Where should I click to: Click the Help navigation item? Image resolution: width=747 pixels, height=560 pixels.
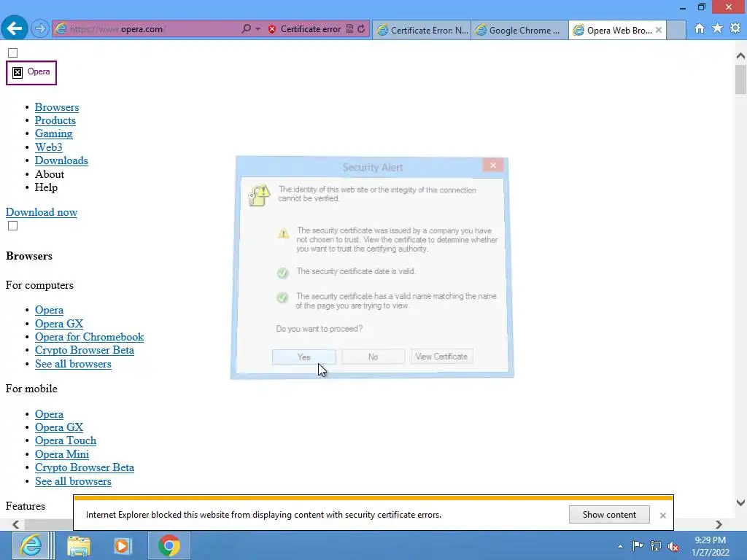click(46, 187)
